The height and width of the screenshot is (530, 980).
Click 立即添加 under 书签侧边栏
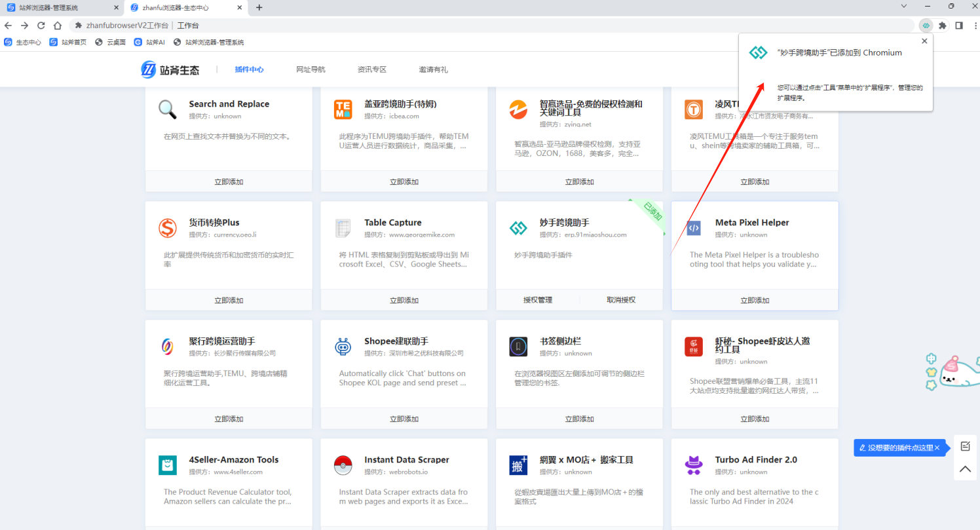pyautogui.click(x=580, y=419)
